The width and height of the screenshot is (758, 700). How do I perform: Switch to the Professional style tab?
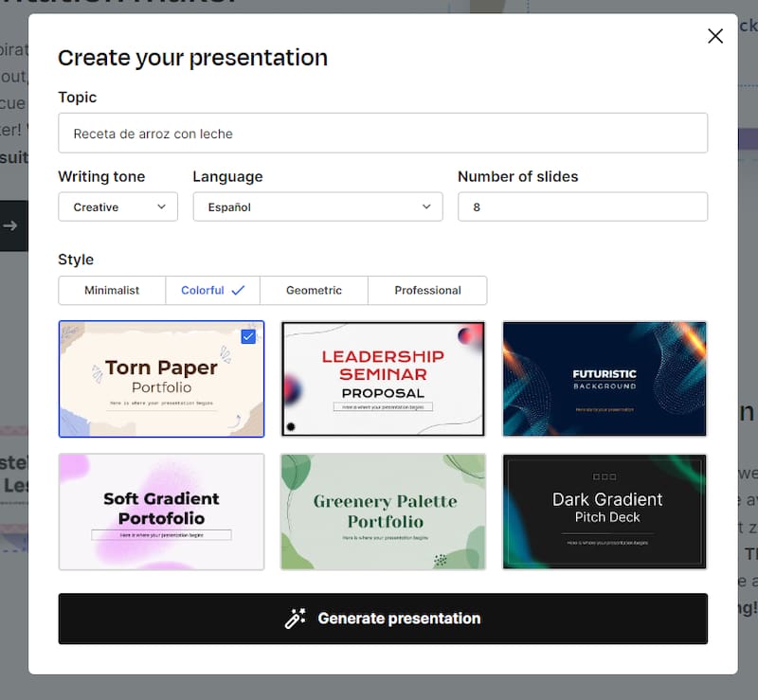(427, 291)
